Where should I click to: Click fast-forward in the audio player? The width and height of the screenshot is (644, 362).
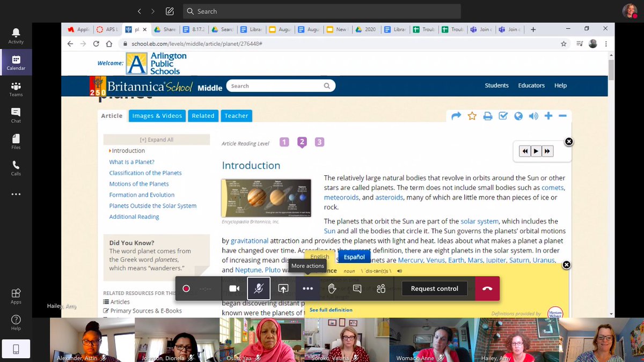pyautogui.click(x=547, y=151)
